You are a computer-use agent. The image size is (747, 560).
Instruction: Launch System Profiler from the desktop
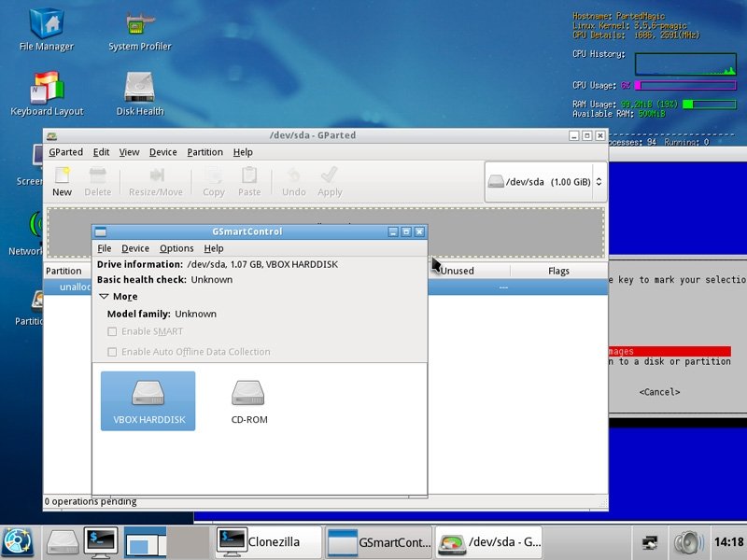pos(139,31)
